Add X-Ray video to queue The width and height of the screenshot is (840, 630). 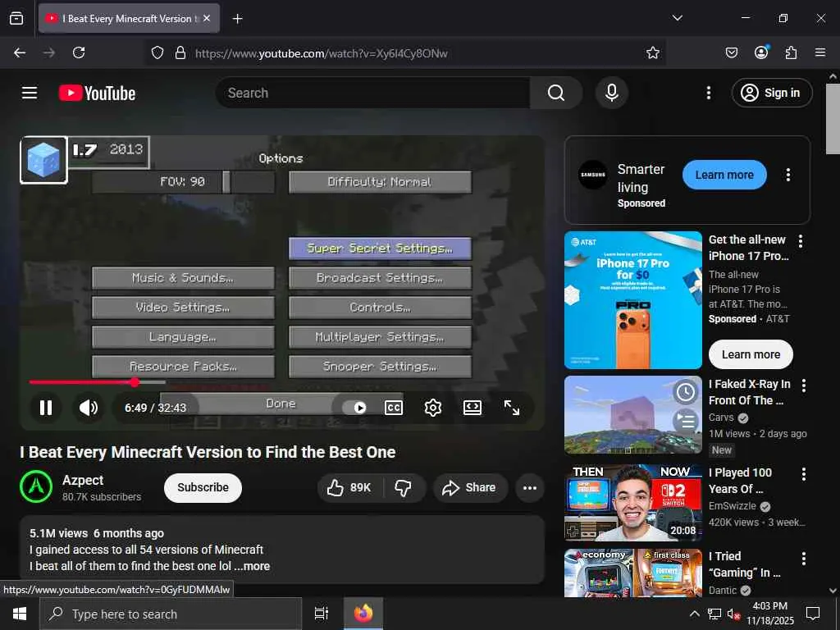click(685, 421)
